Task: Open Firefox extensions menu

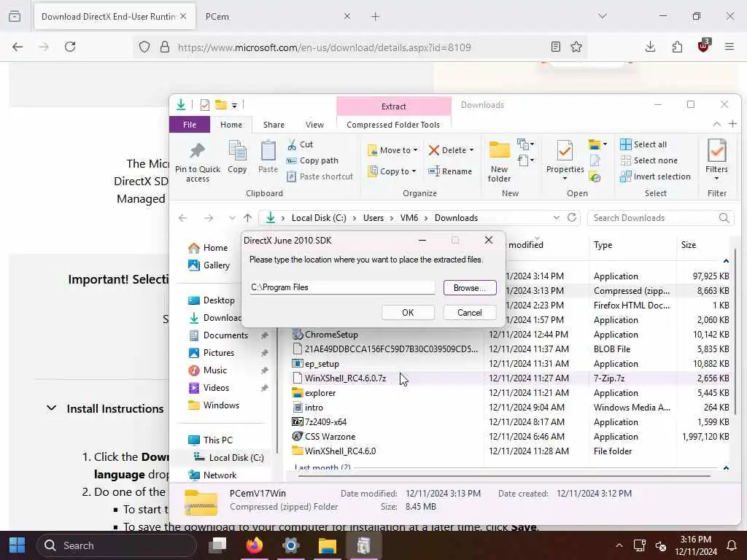Action: pyautogui.click(x=677, y=47)
